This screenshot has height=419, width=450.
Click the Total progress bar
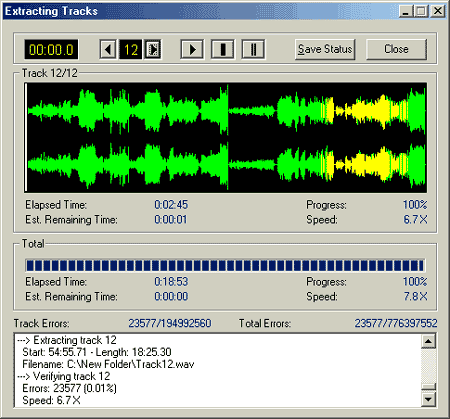225,265
